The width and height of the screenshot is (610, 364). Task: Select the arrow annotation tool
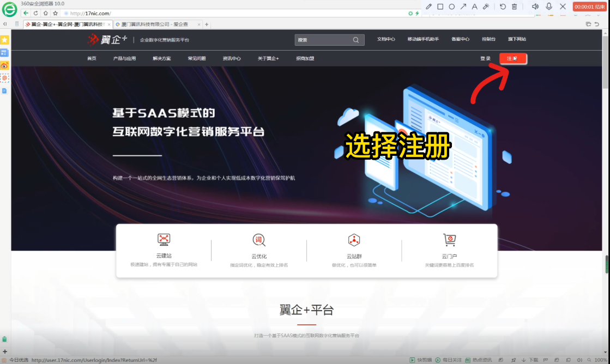tap(463, 7)
